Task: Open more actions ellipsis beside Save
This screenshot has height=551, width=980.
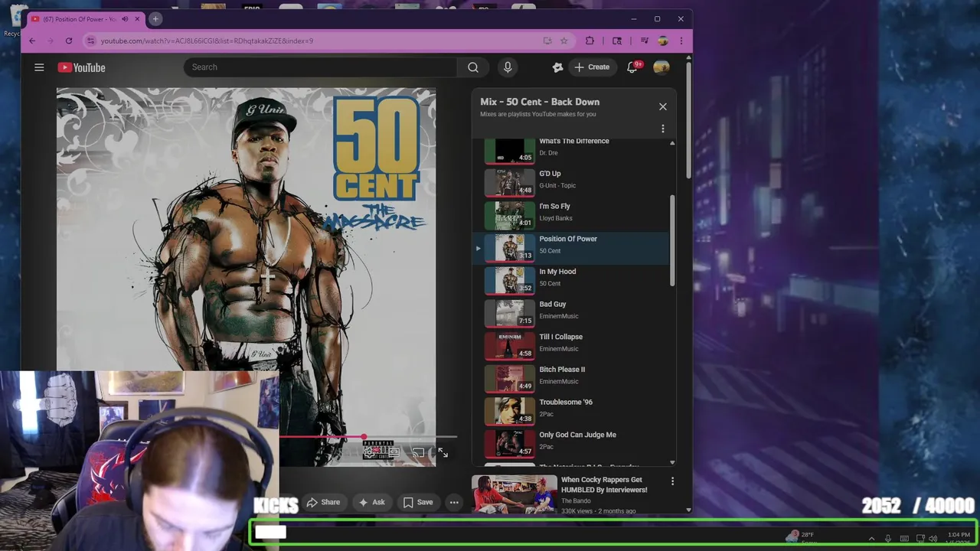Action: 454,503
